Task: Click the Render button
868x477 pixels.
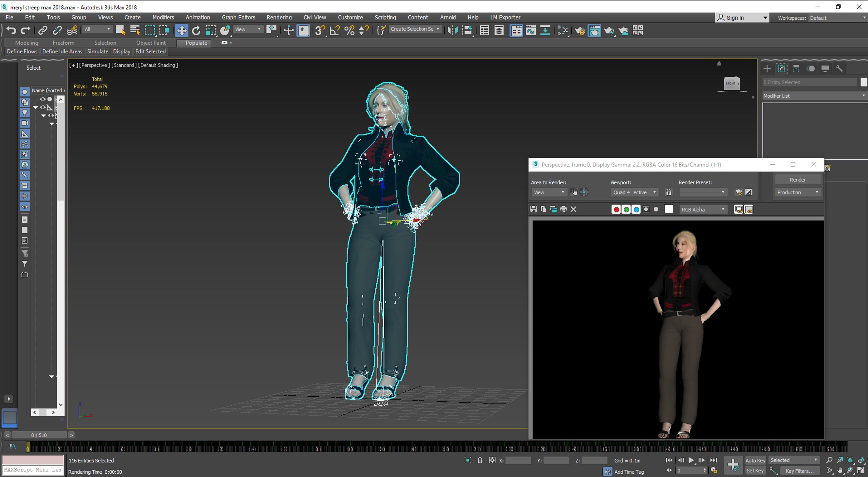Action: click(x=798, y=179)
